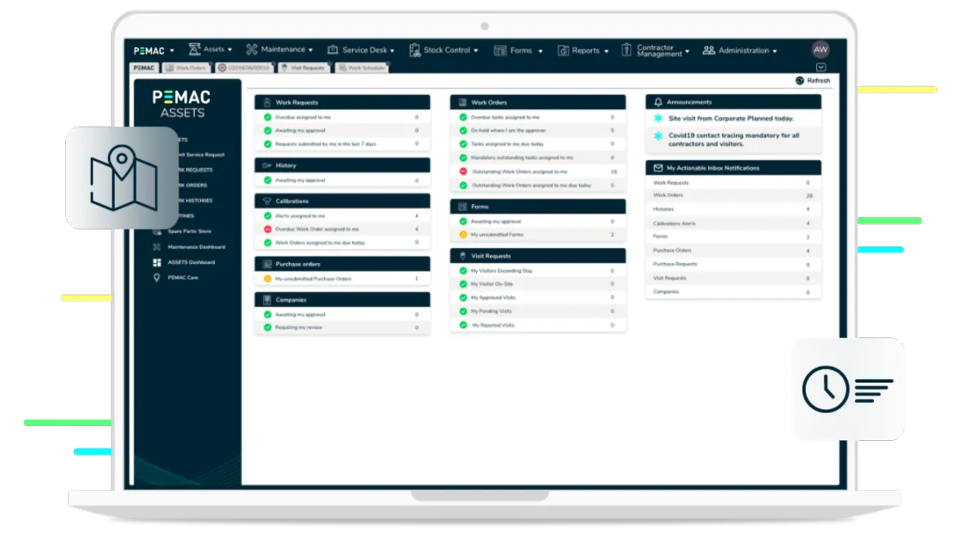Click the Assets menu icon in top bar
Image resolution: width=980 pixels, height=543 pixels.
194,49
